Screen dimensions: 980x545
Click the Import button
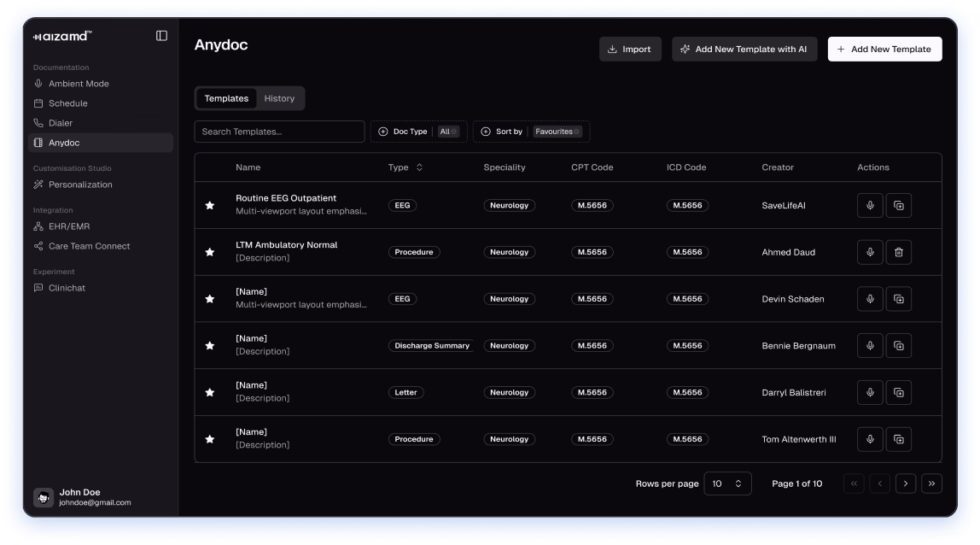point(629,50)
